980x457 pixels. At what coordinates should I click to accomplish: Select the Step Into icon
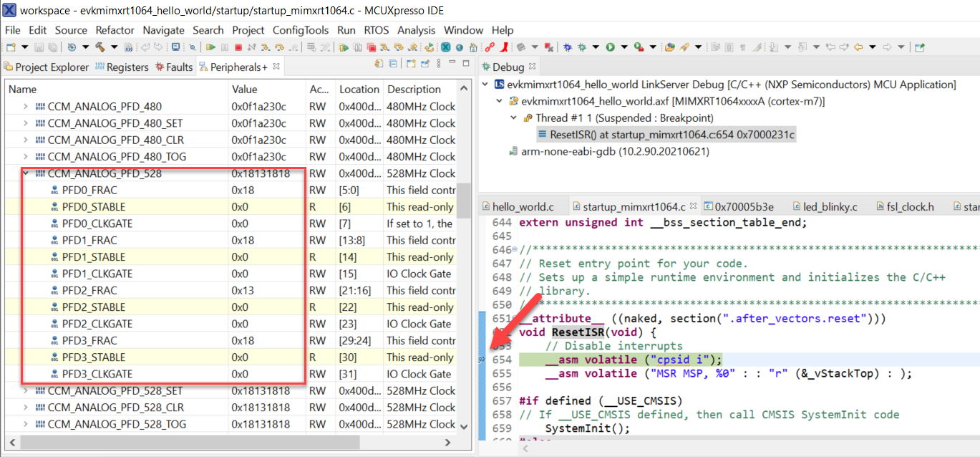264,47
